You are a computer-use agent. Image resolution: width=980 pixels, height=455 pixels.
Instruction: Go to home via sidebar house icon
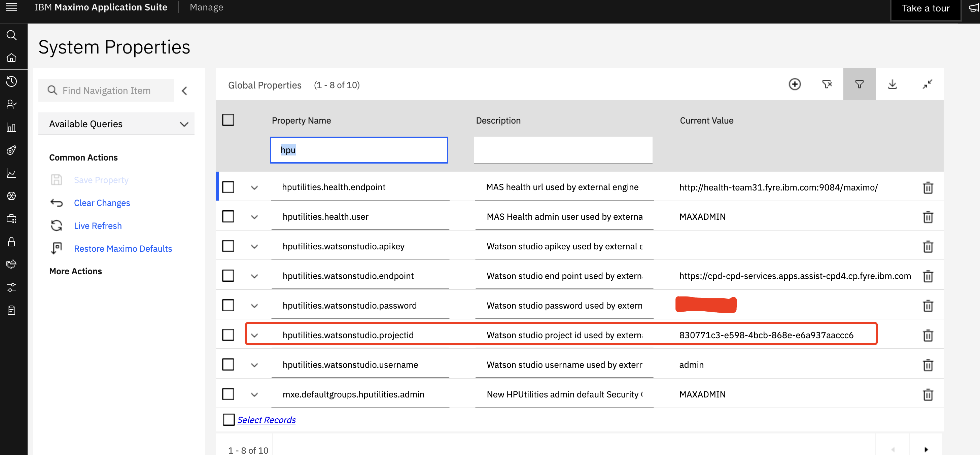tap(11, 58)
